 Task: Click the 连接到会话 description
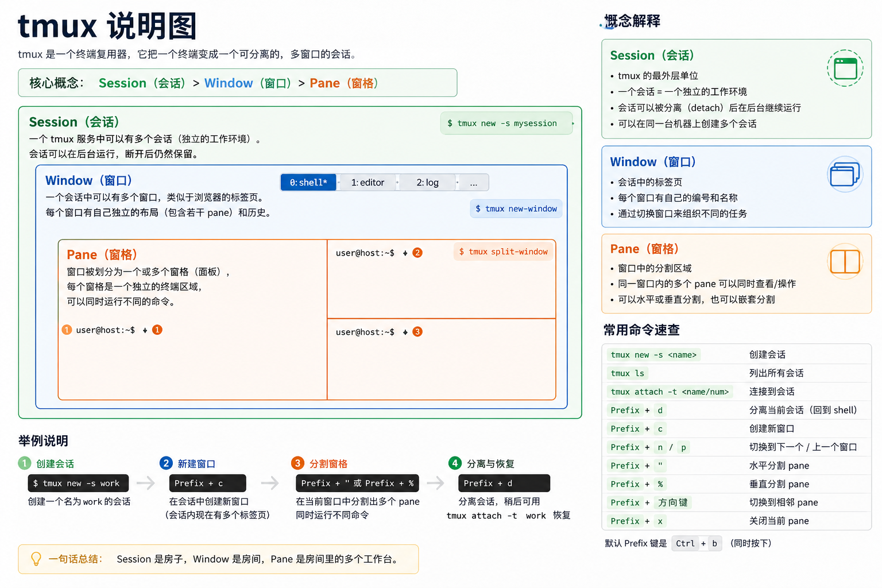pos(772,392)
